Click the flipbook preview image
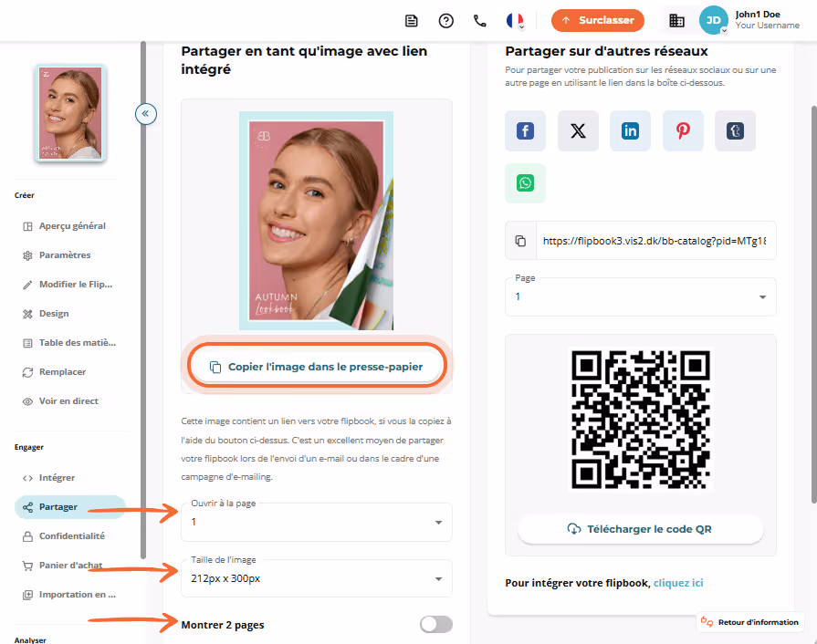The image size is (817, 644). tap(316, 221)
